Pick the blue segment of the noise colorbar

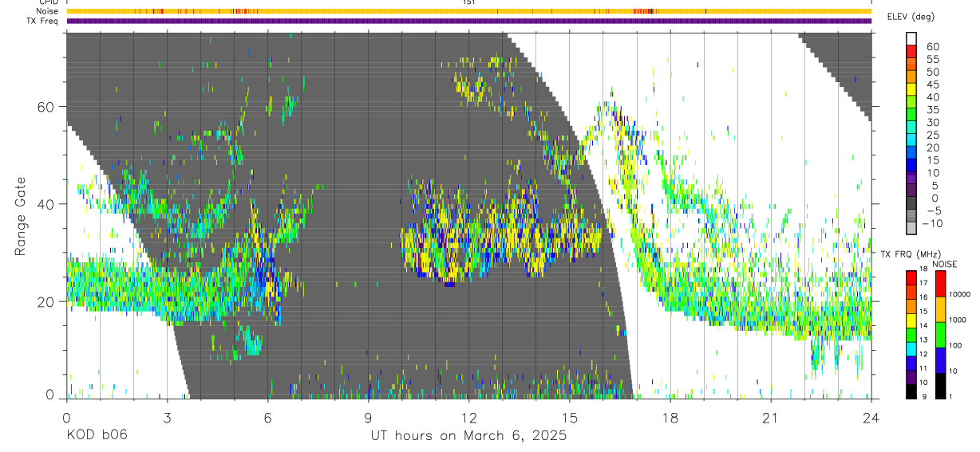click(939, 360)
